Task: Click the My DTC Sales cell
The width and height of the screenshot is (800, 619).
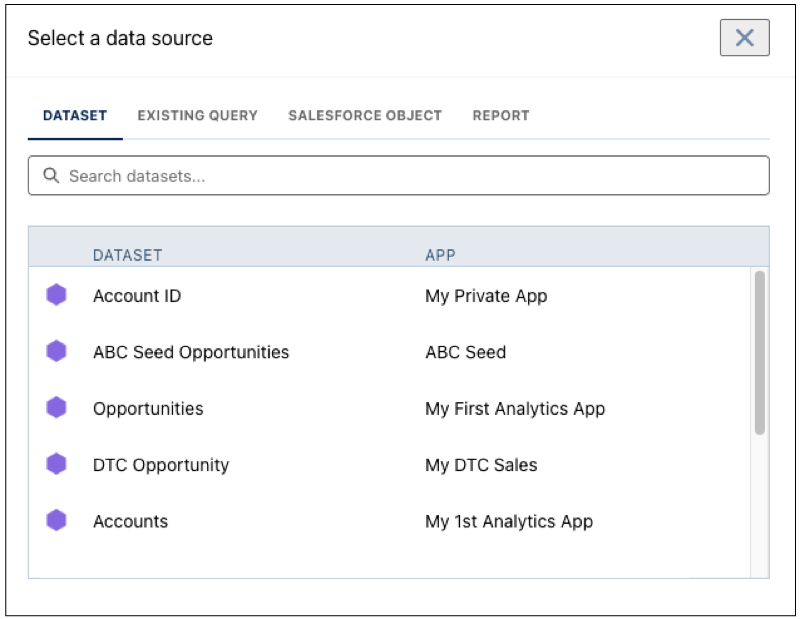Action: coord(481,465)
